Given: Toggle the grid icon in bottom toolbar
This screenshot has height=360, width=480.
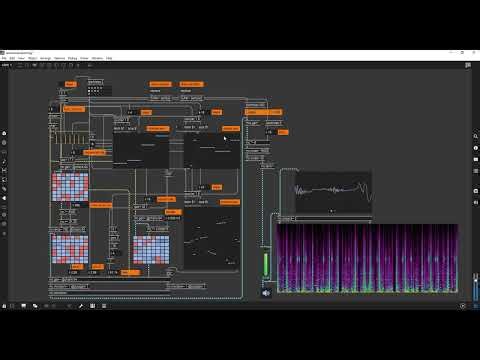Looking at the screenshot, I should (x=92, y=306).
